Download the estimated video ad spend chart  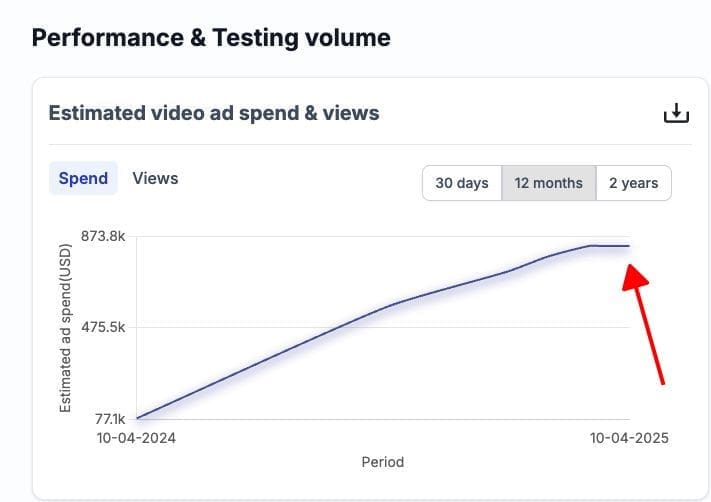(676, 113)
